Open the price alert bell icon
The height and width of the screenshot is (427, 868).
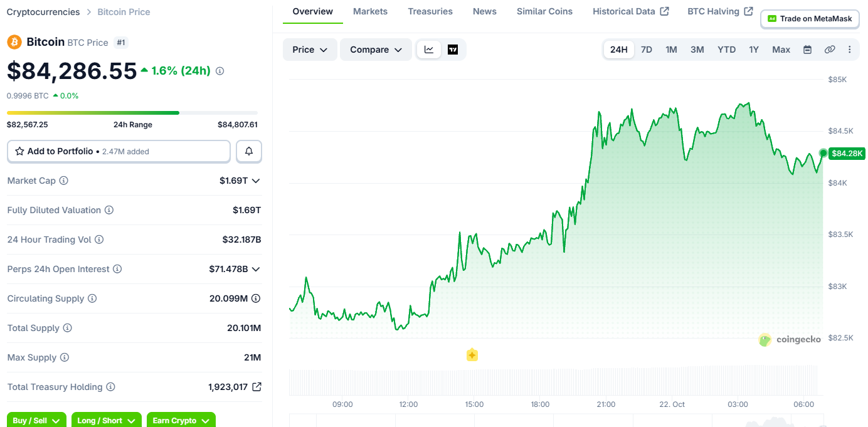249,151
